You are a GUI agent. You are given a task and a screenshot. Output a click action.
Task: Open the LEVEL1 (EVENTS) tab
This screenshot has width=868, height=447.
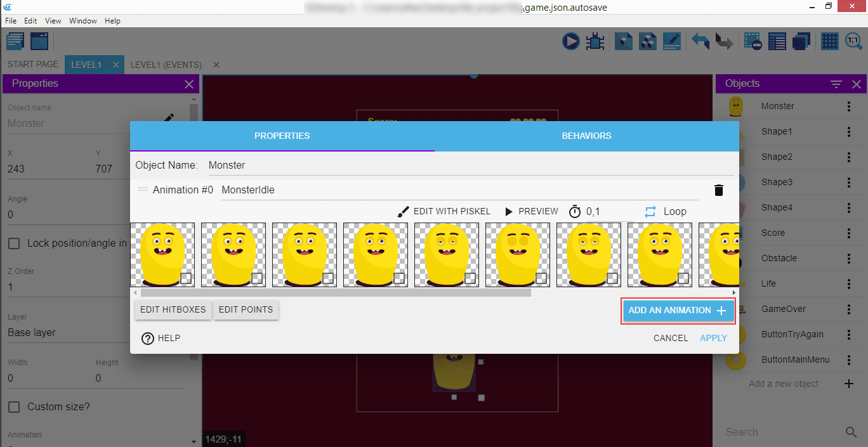tap(166, 65)
